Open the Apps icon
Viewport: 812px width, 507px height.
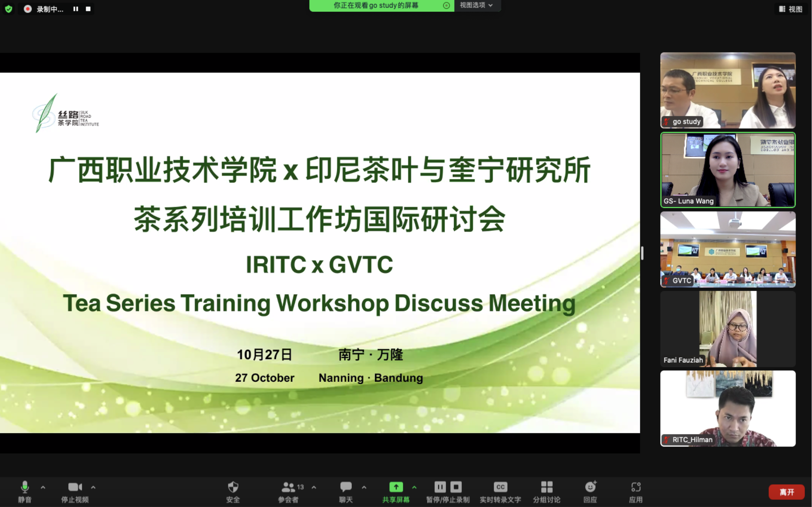pyautogui.click(x=636, y=487)
